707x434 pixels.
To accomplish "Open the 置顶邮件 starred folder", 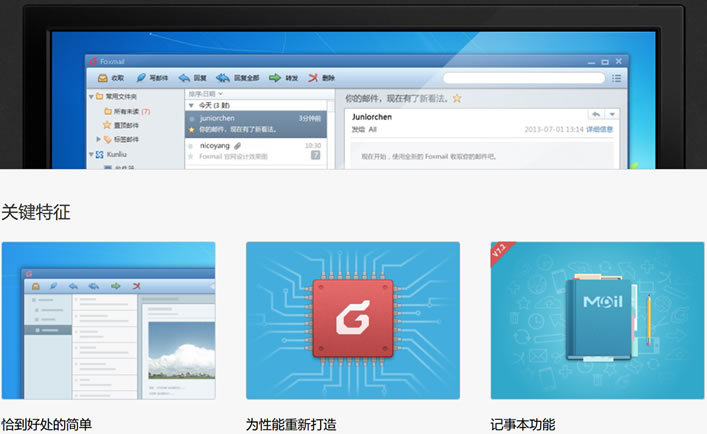I will (x=121, y=125).
